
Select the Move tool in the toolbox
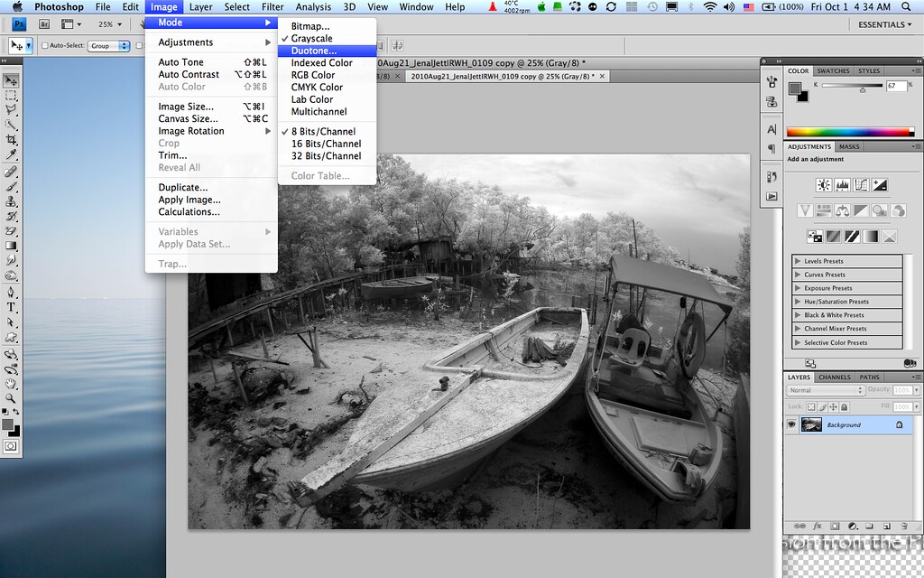[11, 80]
